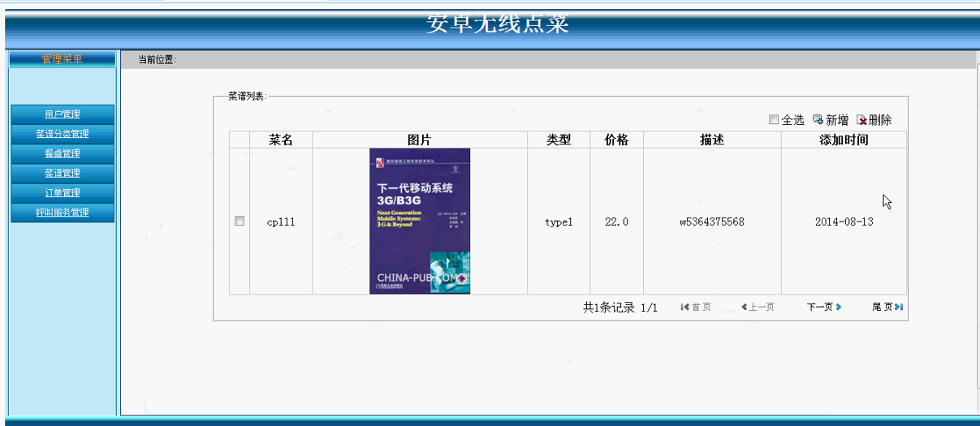980x426 pixels.
Task: Click the price value 22.0
Action: tap(616, 222)
